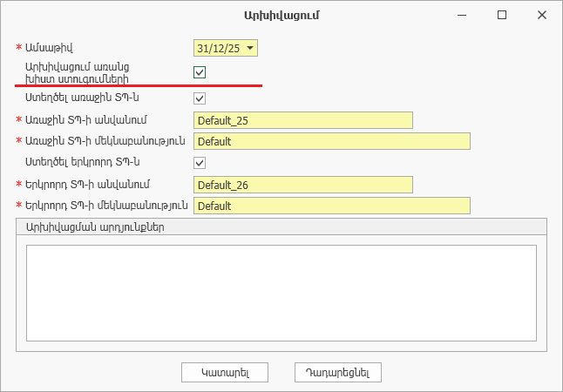Click the Երկրորդ ՏՊ-ի անվանում field Default_26
563x392 pixels.
pyautogui.click(x=303, y=185)
